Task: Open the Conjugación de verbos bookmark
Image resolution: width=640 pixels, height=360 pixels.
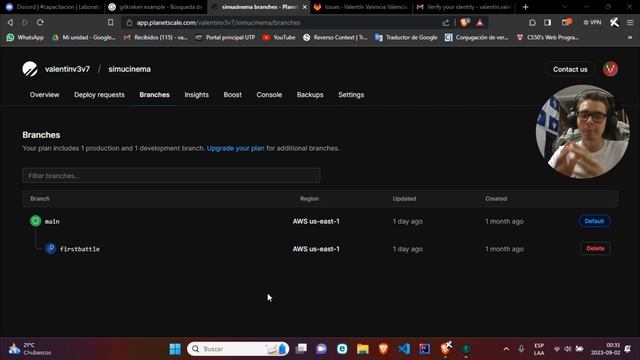Action: pyautogui.click(x=477, y=37)
